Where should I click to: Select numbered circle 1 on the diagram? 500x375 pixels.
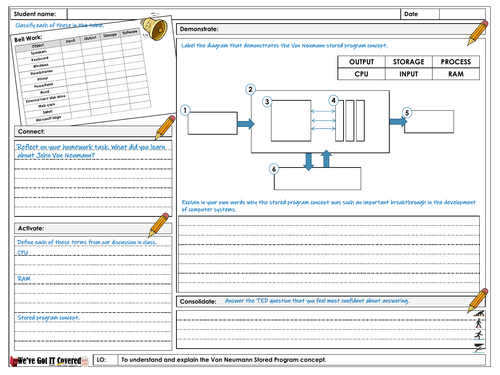pos(185,110)
